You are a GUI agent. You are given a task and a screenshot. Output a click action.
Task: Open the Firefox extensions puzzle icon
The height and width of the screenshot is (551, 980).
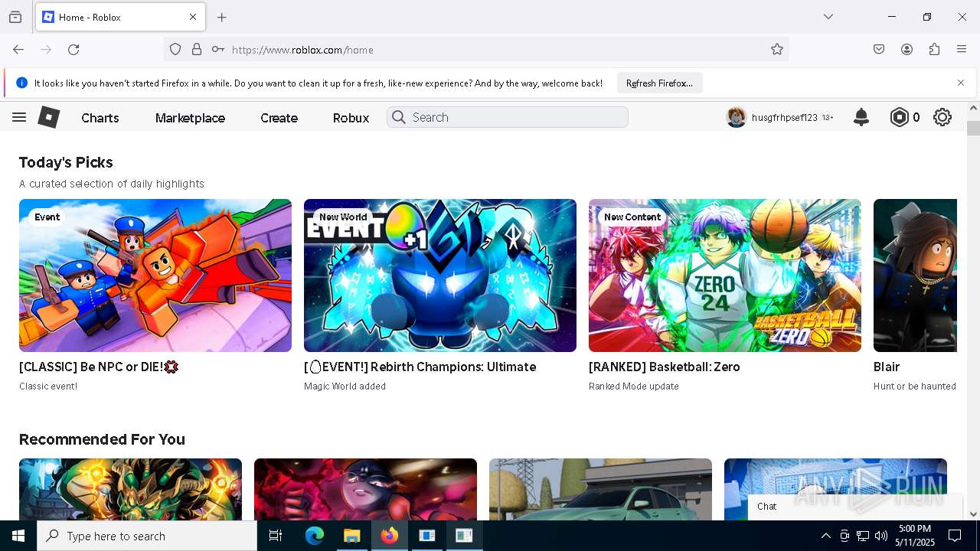click(x=934, y=50)
